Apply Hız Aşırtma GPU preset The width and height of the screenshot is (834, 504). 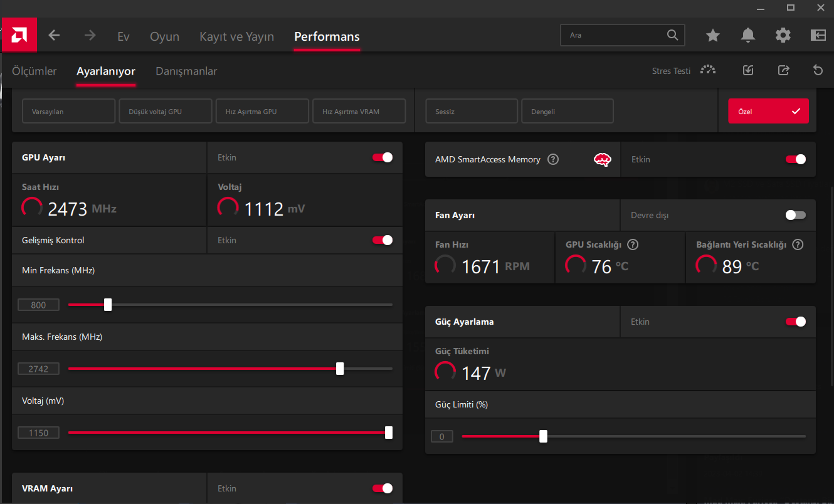262,111
